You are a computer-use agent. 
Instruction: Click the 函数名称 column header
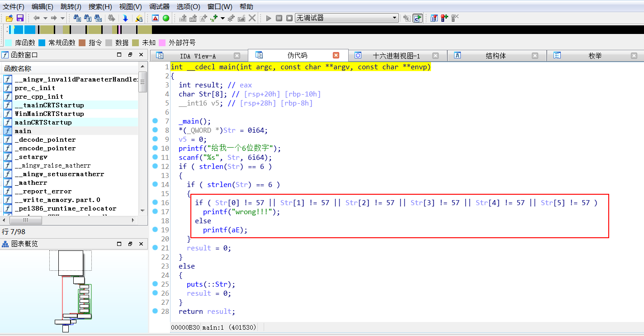tap(70, 68)
